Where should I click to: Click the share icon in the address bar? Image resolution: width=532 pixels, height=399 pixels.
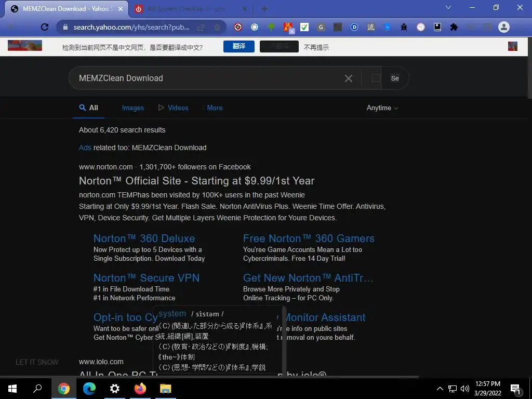tap(201, 27)
